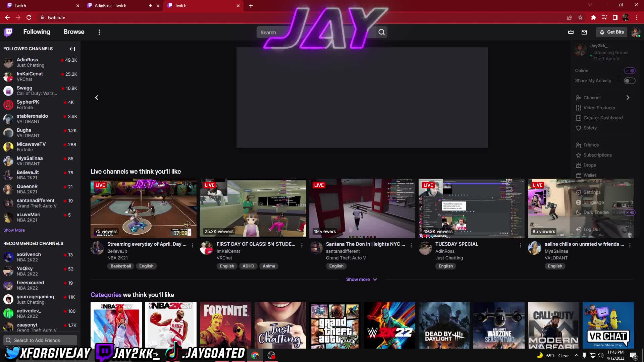Open Video Producer menu item
Viewport: 644px width, 362px height.
coord(596,108)
